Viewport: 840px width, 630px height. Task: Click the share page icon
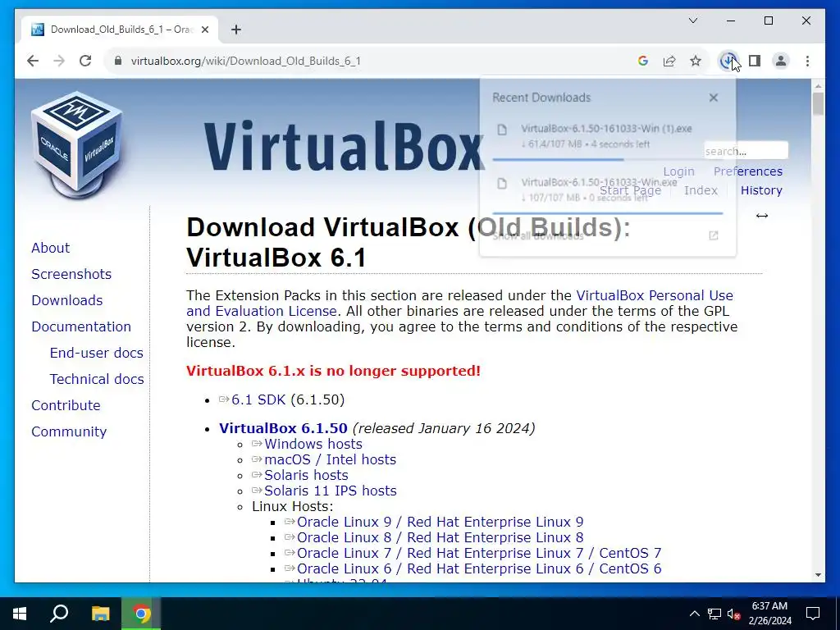(x=669, y=61)
